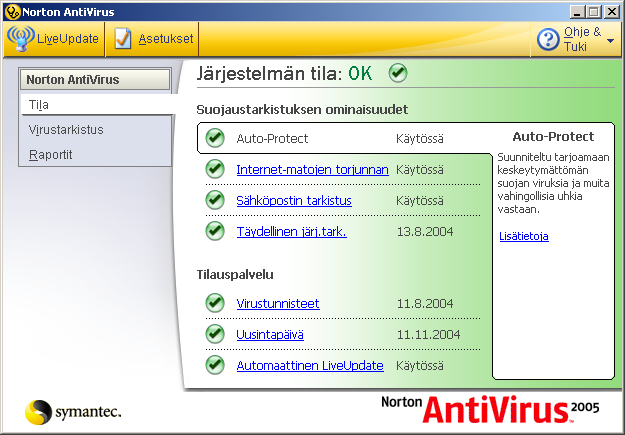Click the Tilauspalvelu section heading
This screenshot has width=625, height=435.
click(235, 275)
